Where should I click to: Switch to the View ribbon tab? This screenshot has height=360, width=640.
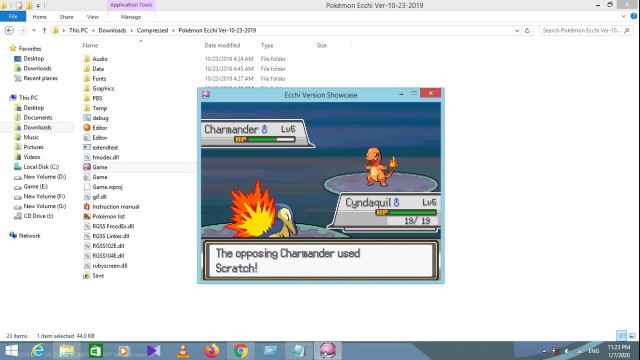coord(93,17)
